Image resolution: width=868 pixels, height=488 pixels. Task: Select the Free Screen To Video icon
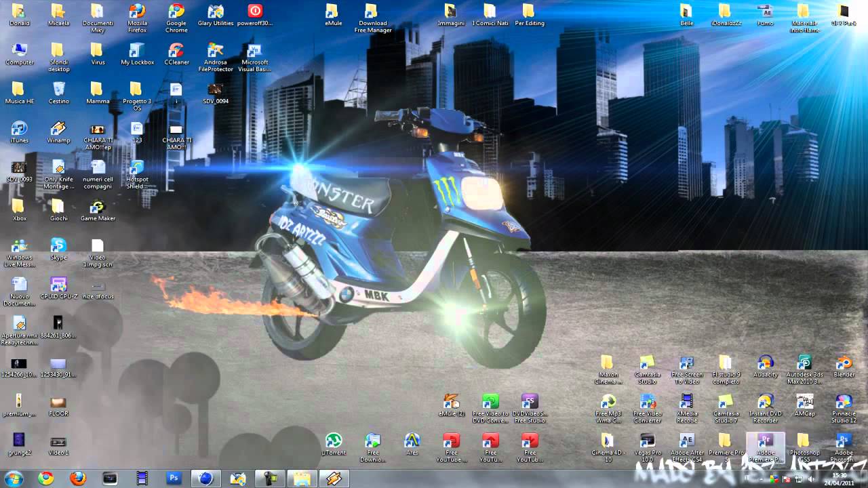[x=686, y=369]
